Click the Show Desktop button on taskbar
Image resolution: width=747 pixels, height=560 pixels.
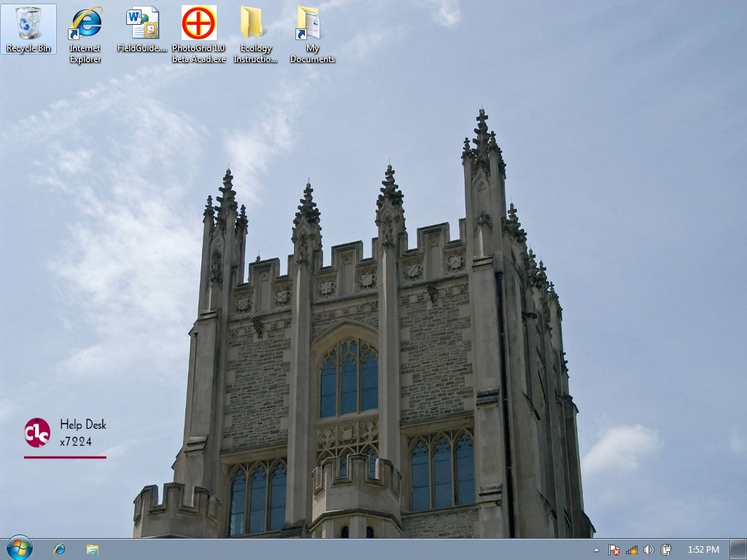(738, 550)
